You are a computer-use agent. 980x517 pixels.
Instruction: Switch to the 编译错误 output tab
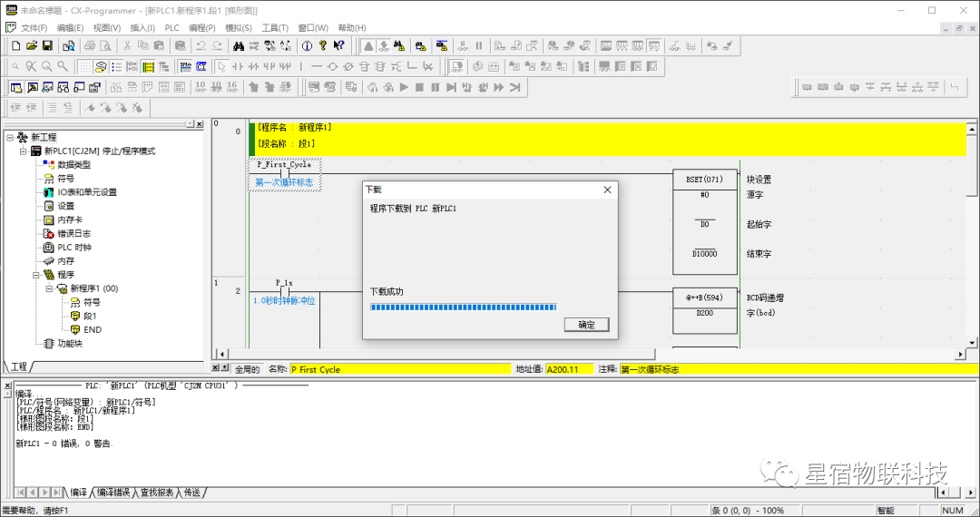(113, 493)
